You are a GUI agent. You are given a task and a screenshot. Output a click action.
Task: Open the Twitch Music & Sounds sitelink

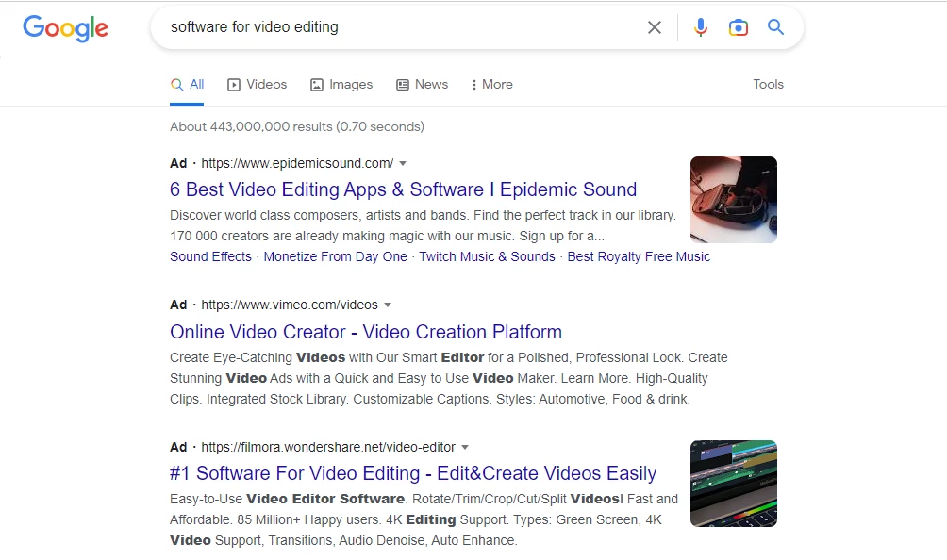[487, 256]
